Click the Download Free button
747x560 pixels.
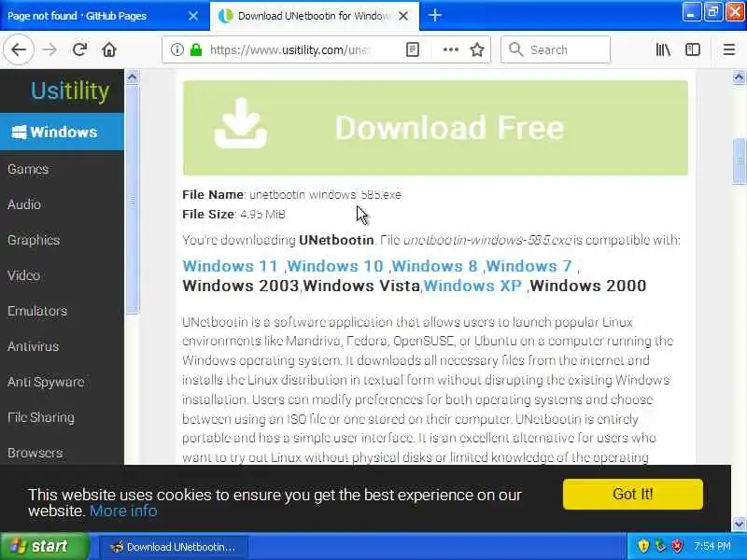[435, 128]
